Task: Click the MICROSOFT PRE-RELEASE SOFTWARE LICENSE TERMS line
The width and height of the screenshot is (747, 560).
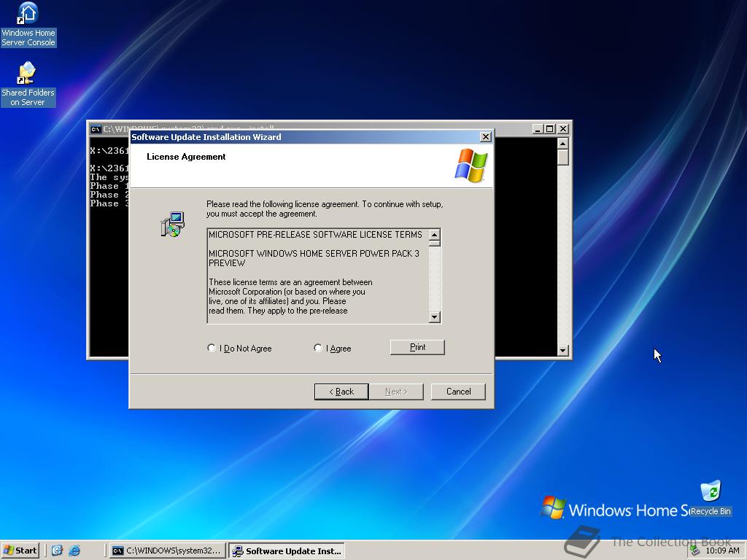Action: [315, 235]
